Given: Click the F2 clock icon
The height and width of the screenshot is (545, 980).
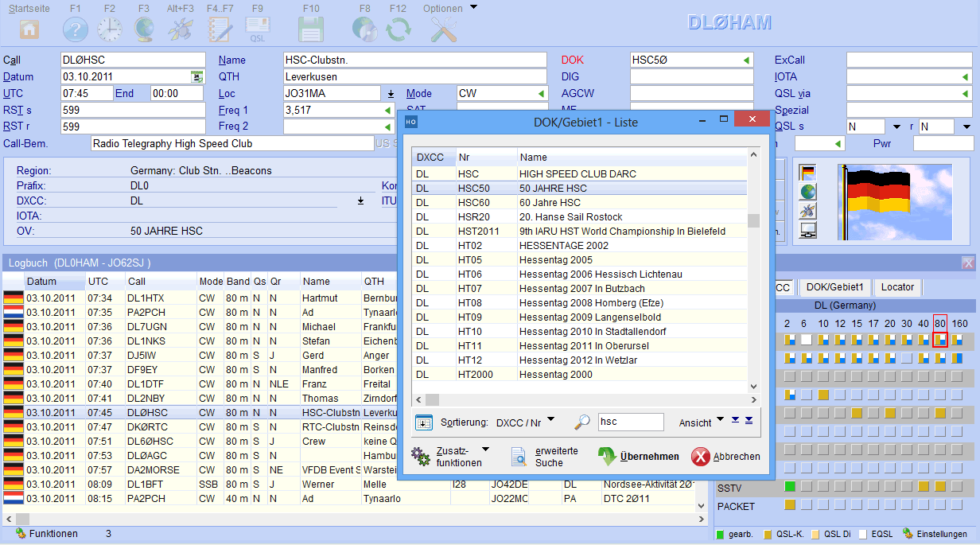Looking at the screenshot, I should [x=109, y=29].
